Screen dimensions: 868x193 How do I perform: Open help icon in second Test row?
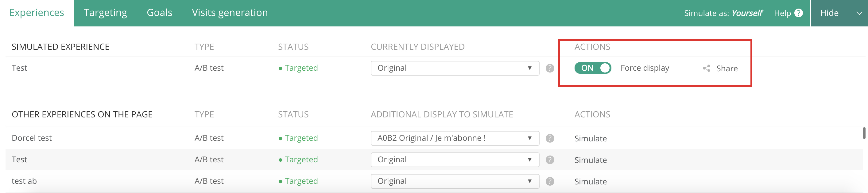(x=550, y=160)
